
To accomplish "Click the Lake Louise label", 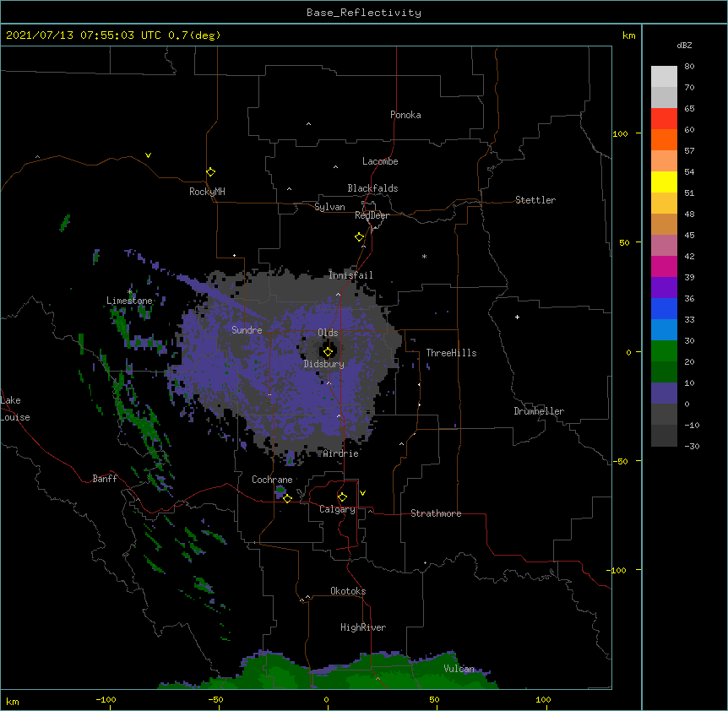I will point(14,409).
